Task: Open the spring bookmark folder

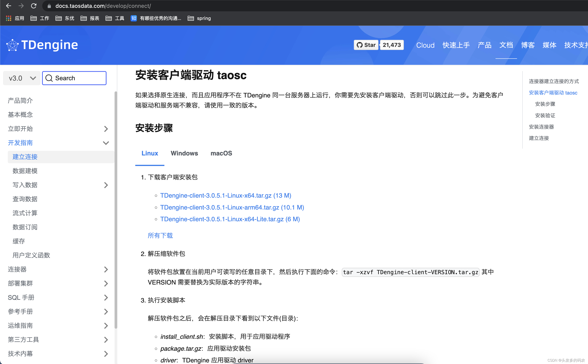Action: [x=199, y=18]
